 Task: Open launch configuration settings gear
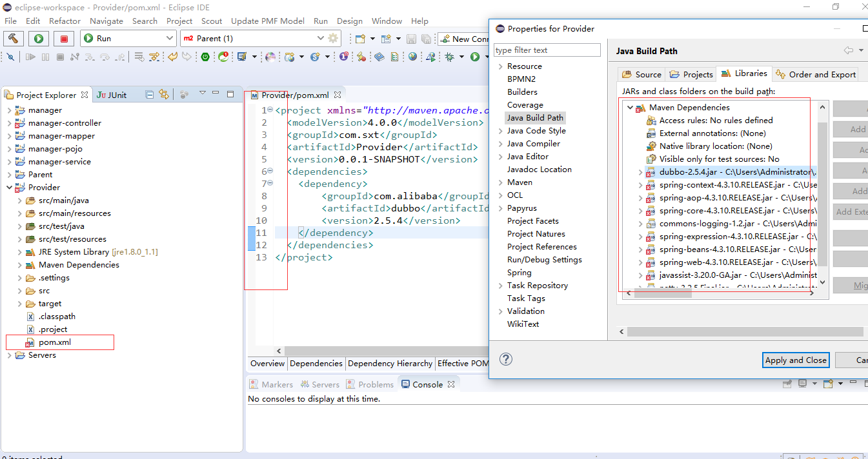[x=333, y=39]
